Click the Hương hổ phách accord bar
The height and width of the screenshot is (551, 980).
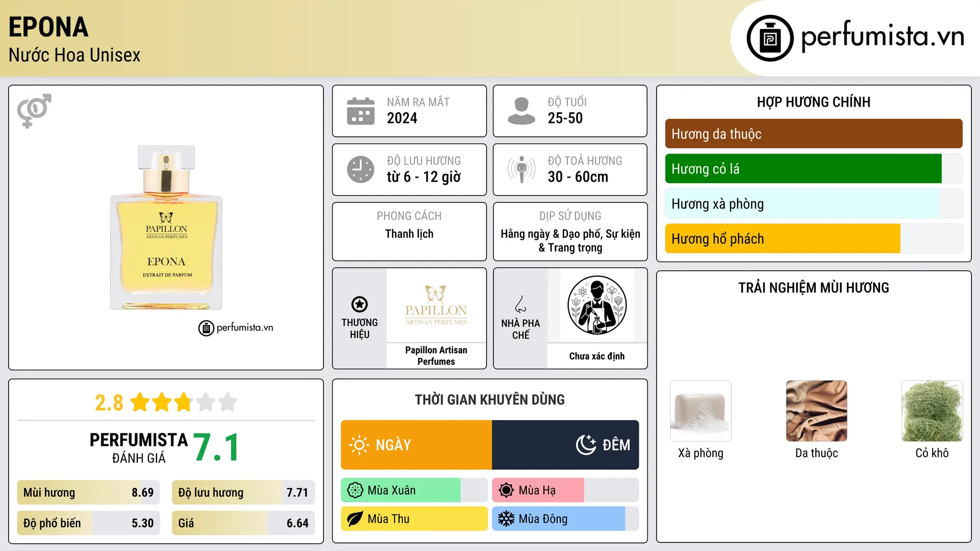[x=813, y=239]
